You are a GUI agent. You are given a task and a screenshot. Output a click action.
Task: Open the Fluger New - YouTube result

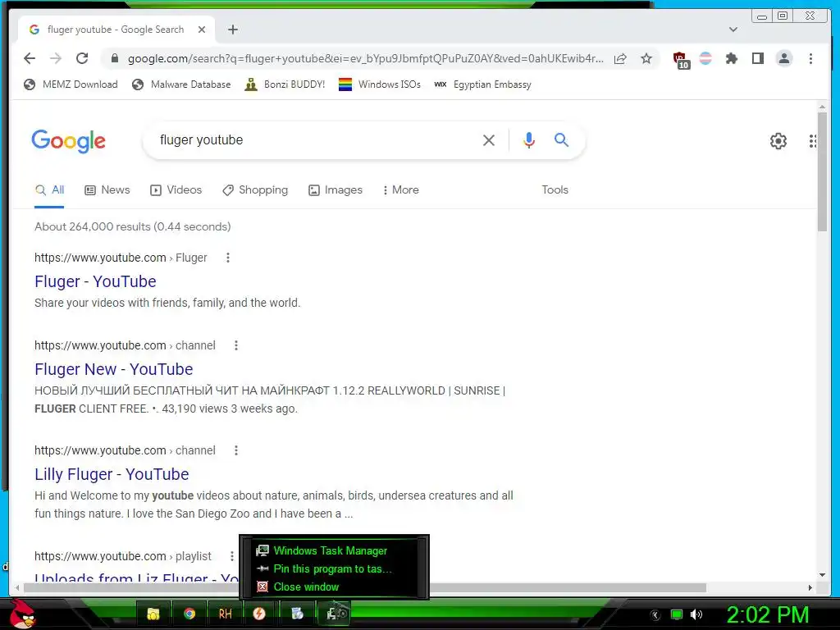pyautogui.click(x=113, y=369)
